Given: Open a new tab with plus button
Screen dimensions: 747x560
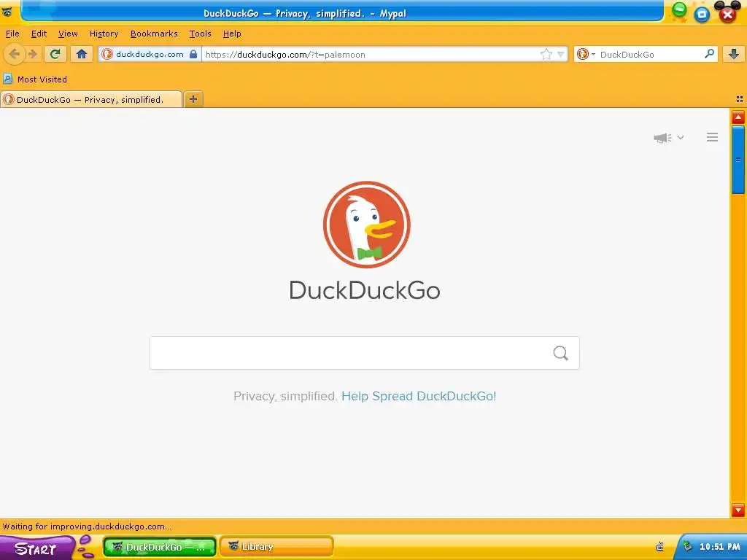Looking at the screenshot, I should point(193,99).
